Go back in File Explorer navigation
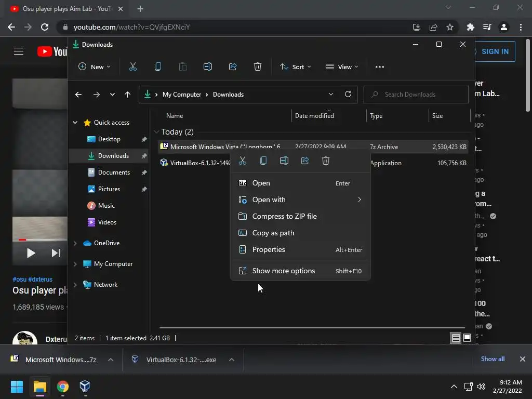The width and height of the screenshot is (532, 399). click(78, 95)
